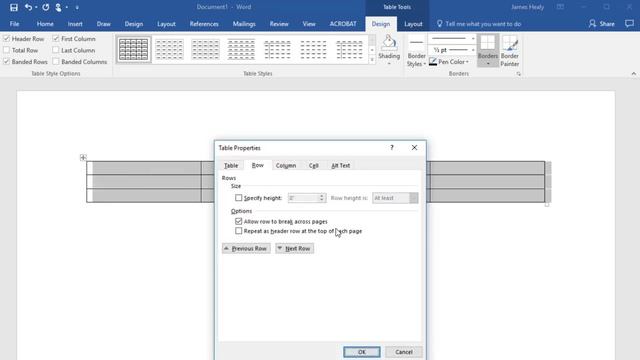Switch to Alt Text tab in dialog
Screen dimensions: 640x360
[x=340, y=165]
